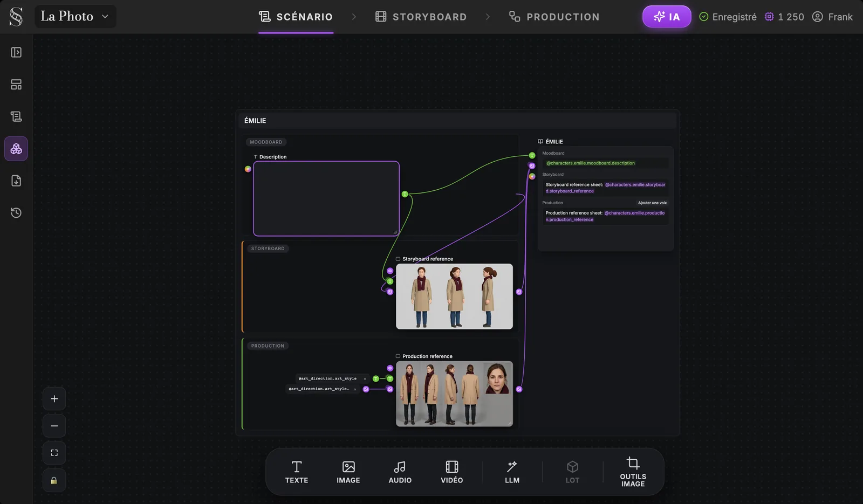Screen dimensions: 863x504
Task: Open the history clock icon in sidebar
Action: point(16,213)
